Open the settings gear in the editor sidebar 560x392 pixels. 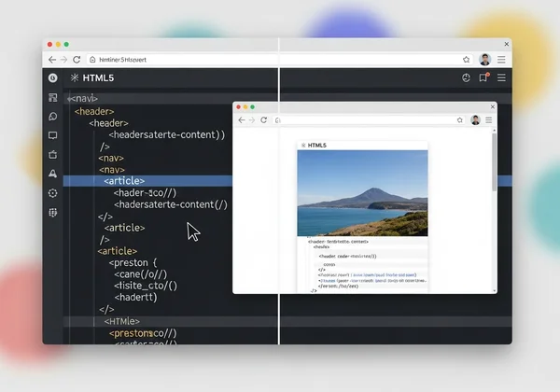click(x=53, y=193)
